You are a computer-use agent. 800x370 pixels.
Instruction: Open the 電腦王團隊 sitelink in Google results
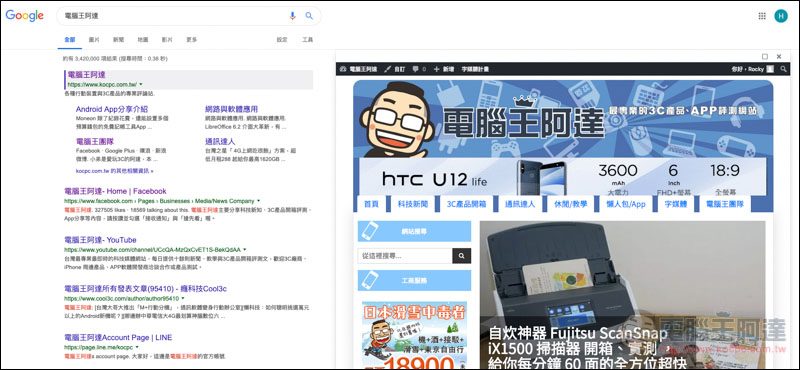95,141
